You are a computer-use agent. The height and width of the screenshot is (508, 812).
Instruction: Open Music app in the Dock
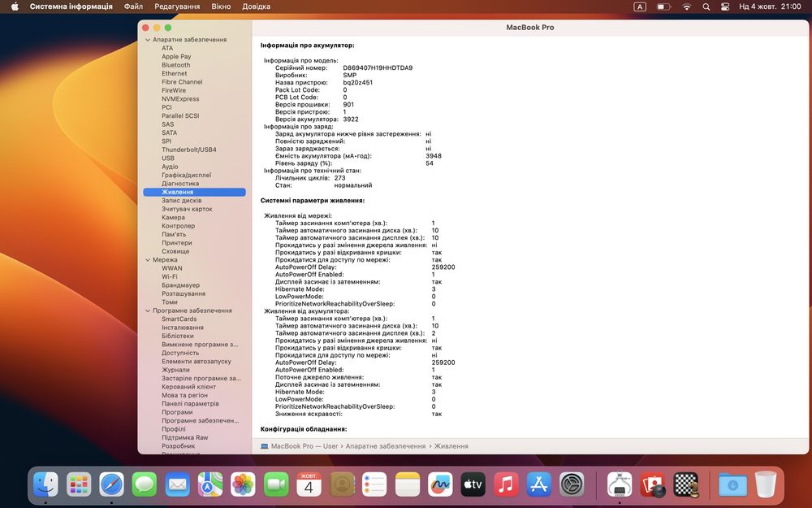point(506,484)
